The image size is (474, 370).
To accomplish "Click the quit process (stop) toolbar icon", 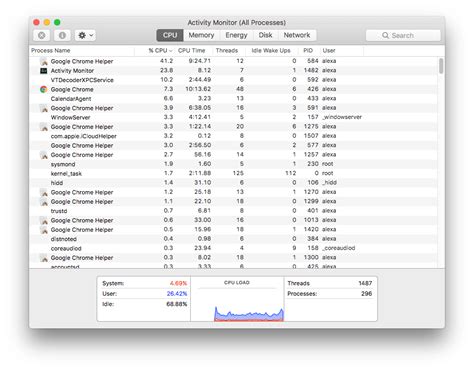I will pos(42,35).
